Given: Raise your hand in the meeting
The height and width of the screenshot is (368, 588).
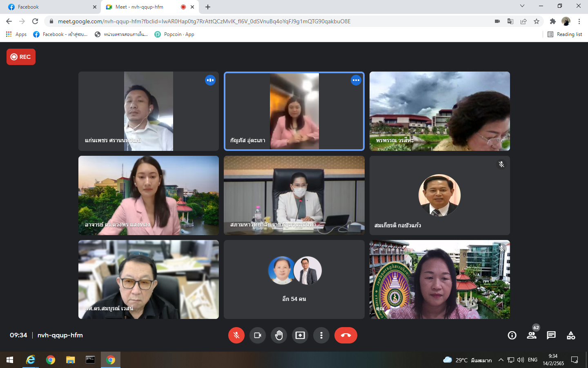Looking at the screenshot, I should (x=279, y=335).
